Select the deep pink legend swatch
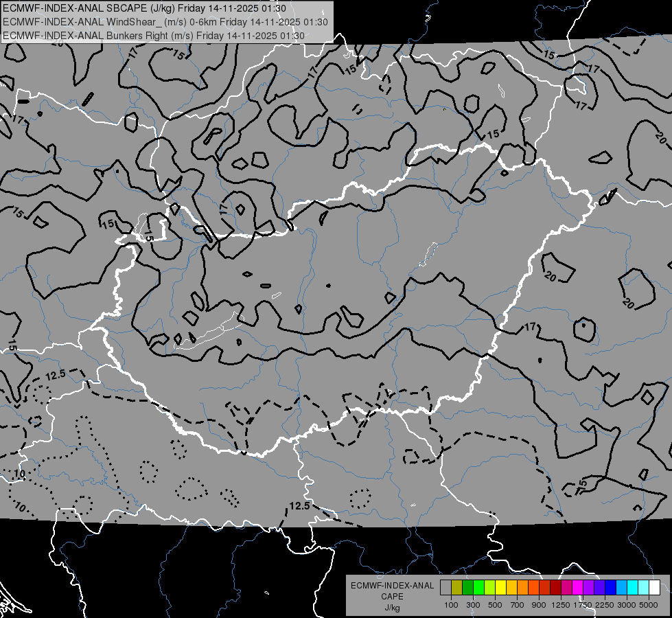 coord(566,588)
